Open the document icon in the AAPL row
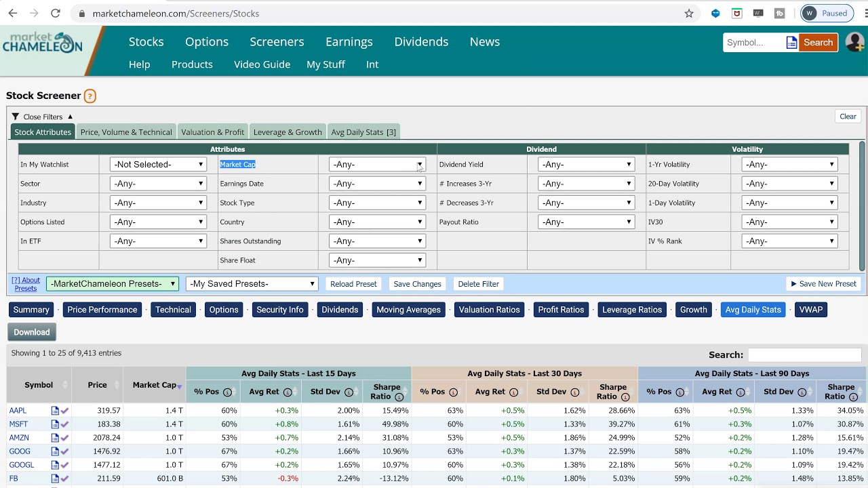Image resolution: width=868 pixels, height=488 pixels. (x=55, y=411)
